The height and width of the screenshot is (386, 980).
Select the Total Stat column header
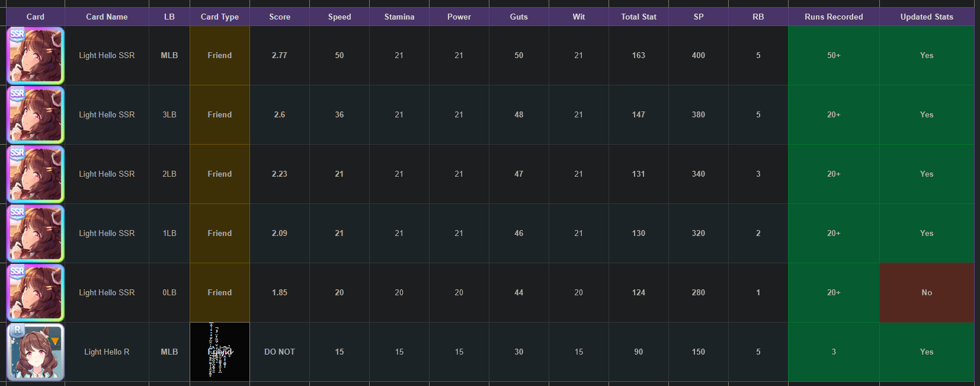(x=639, y=17)
